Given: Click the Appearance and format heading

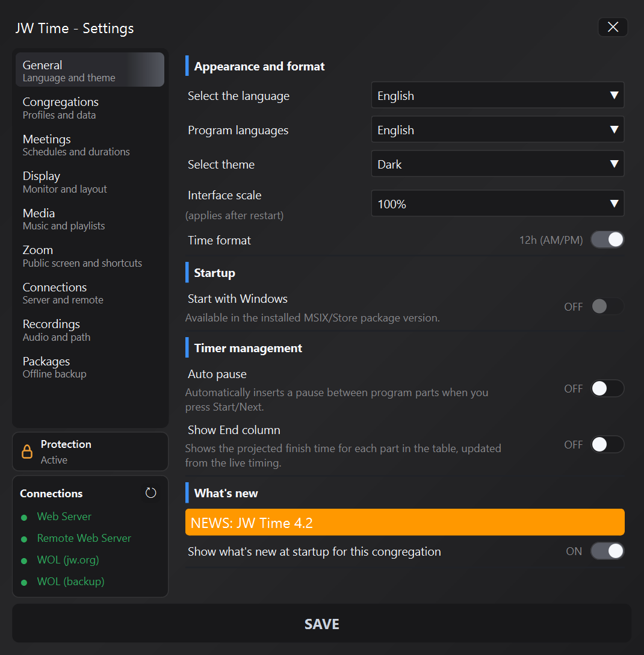Looking at the screenshot, I should point(259,66).
